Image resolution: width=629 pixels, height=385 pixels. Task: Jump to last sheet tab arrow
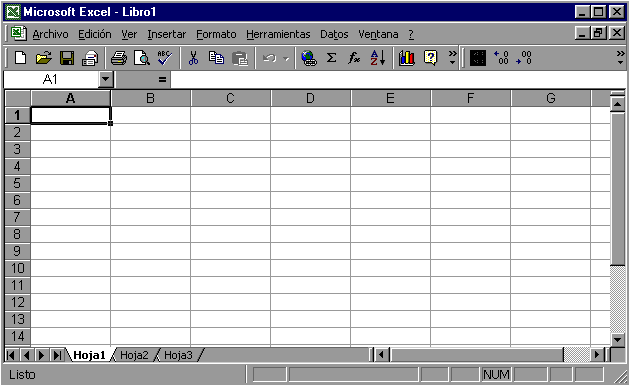tap(58, 355)
